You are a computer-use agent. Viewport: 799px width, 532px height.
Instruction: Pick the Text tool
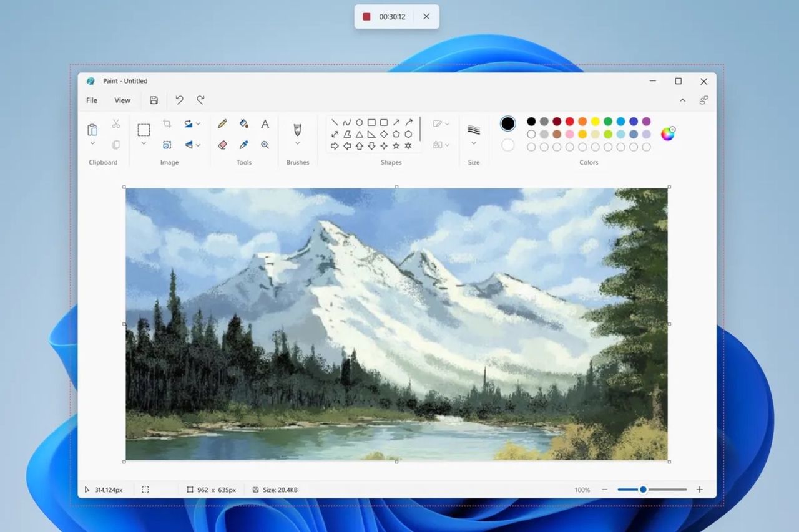(265, 123)
